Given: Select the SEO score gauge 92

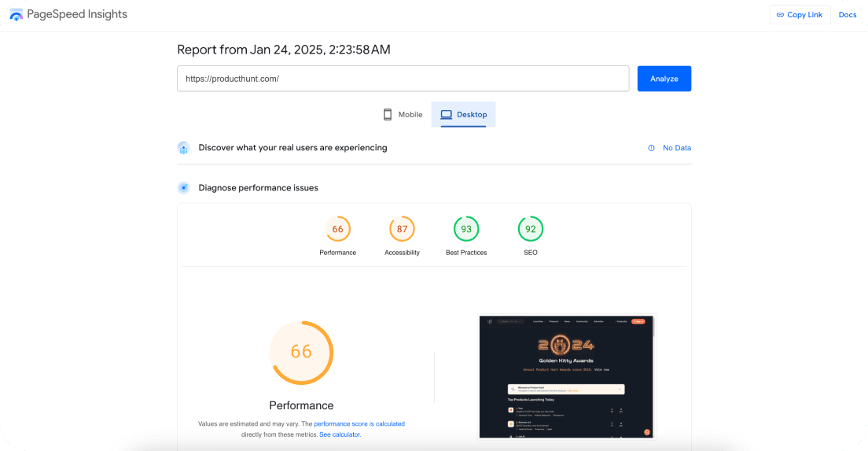Looking at the screenshot, I should tap(531, 229).
